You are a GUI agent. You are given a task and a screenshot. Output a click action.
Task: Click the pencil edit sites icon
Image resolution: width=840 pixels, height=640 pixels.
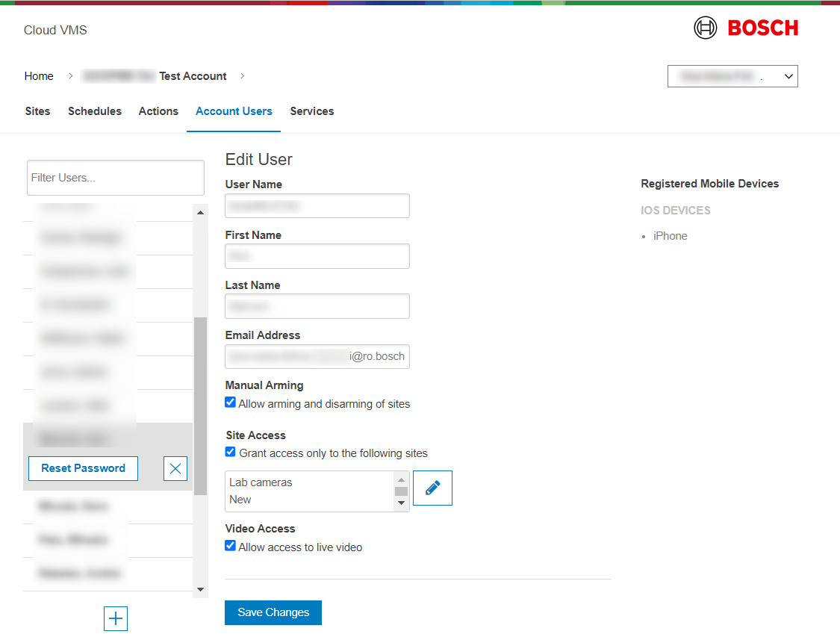coord(432,488)
